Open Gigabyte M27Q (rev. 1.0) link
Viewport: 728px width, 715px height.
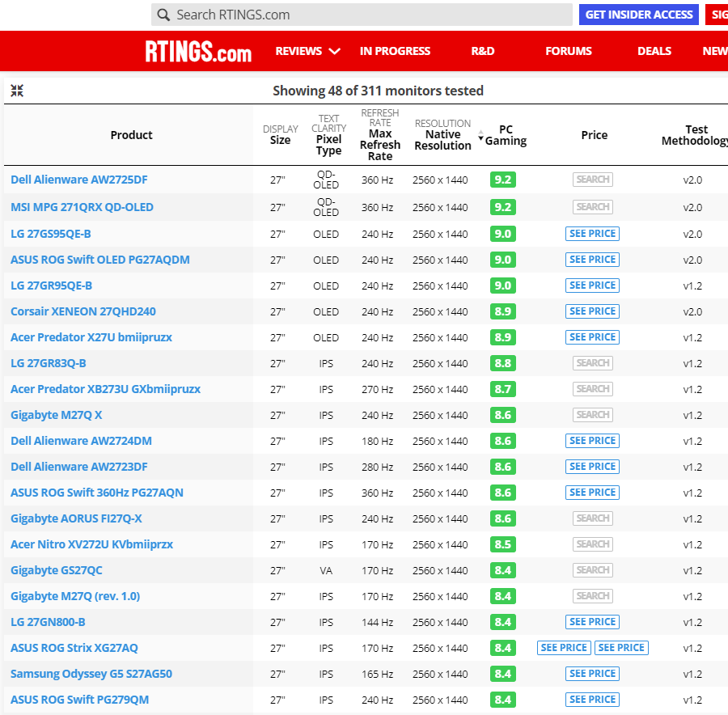pos(75,597)
